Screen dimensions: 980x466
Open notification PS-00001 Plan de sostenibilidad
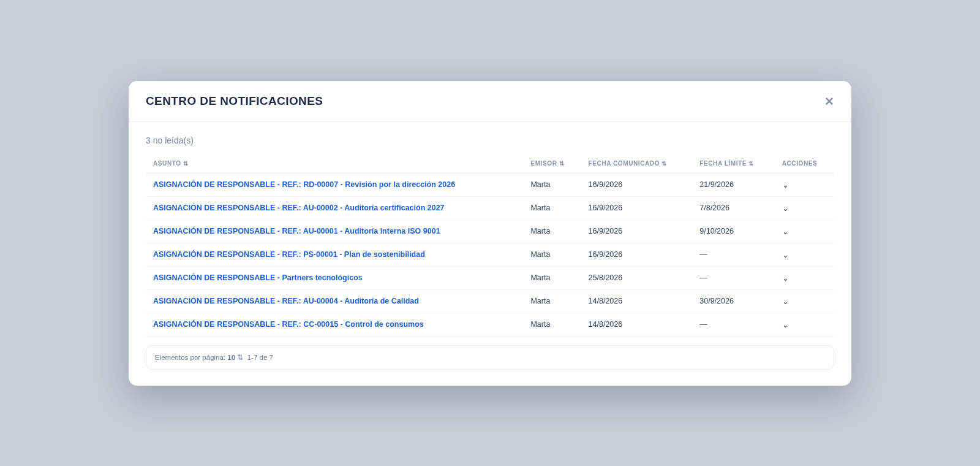[289, 254]
